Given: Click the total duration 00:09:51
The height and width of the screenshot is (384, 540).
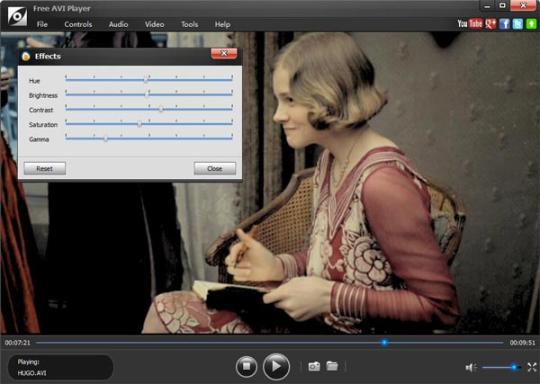Looking at the screenshot, I should click(x=522, y=343).
